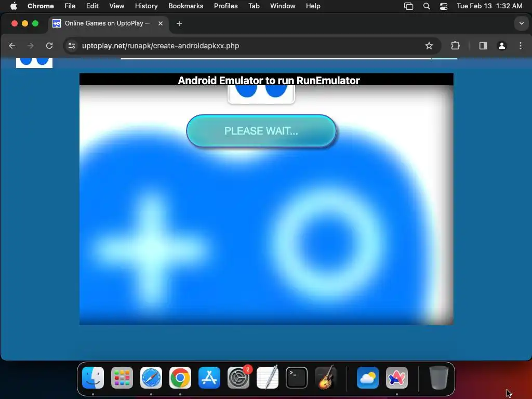This screenshot has height=399, width=532.
Task: Open App Store from the Dock
Action: pos(209,378)
